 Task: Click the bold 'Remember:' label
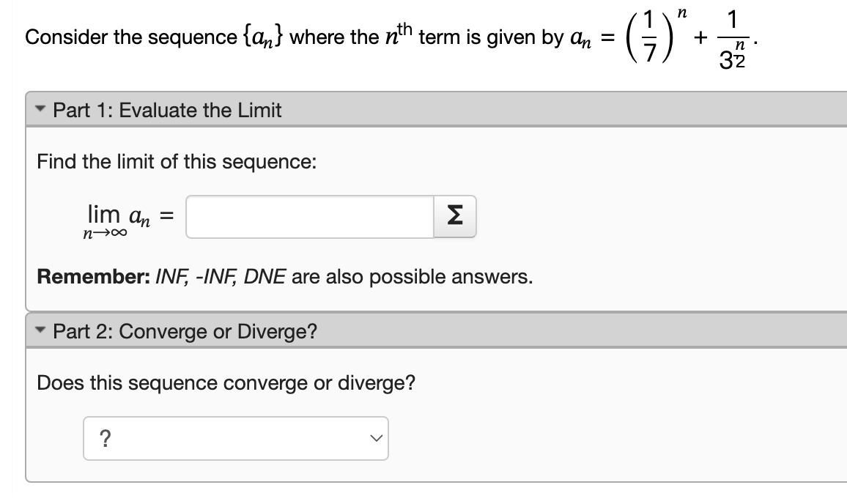tap(94, 277)
